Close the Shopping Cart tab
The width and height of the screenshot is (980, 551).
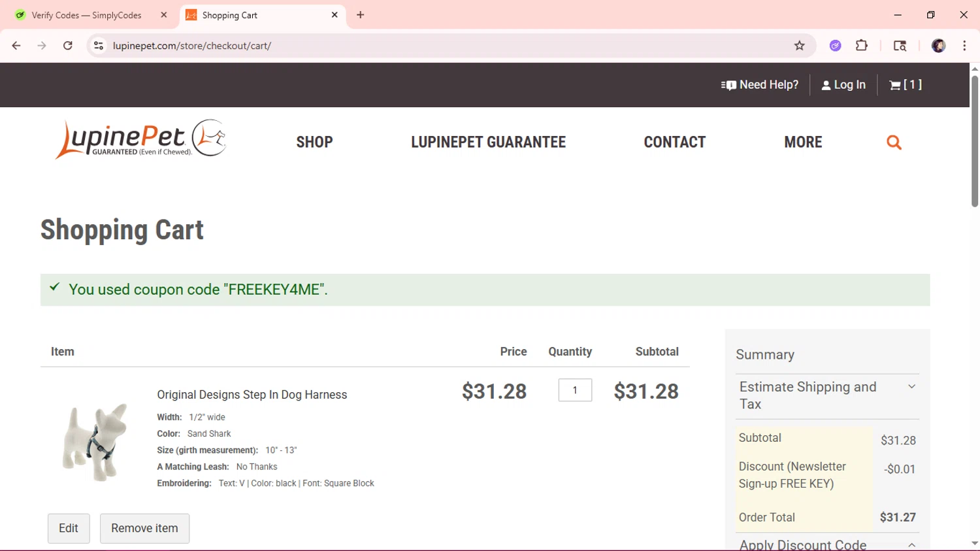[335, 15]
